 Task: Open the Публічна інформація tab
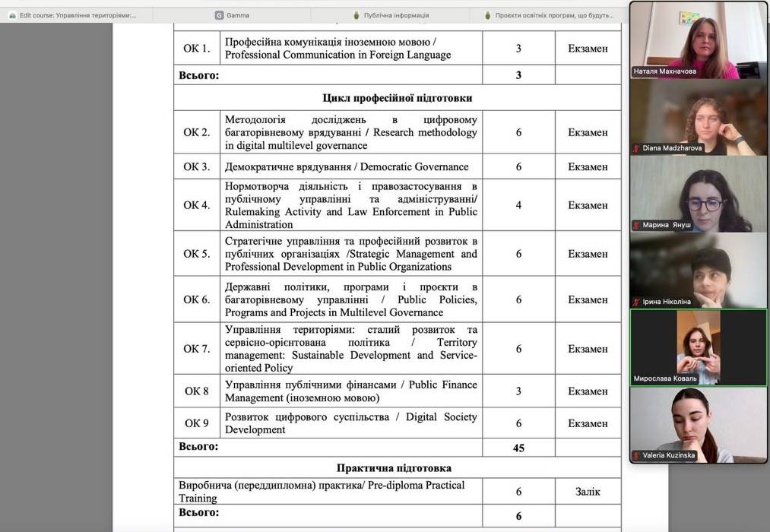[x=395, y=15]
